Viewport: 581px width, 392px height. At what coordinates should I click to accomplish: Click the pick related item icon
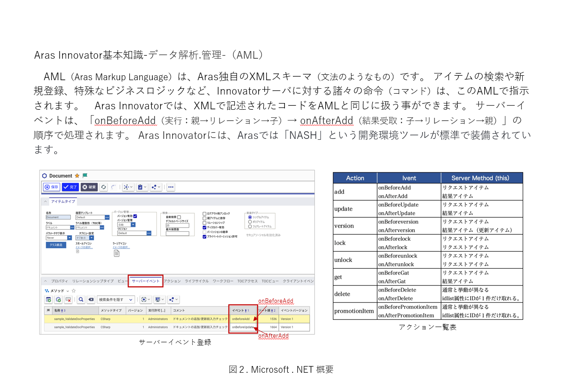(x=58, y=300)
